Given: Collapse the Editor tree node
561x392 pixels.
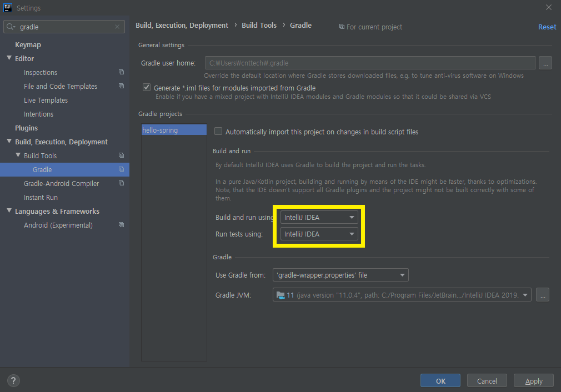Looking at the screenshot, I should [9, 58].
